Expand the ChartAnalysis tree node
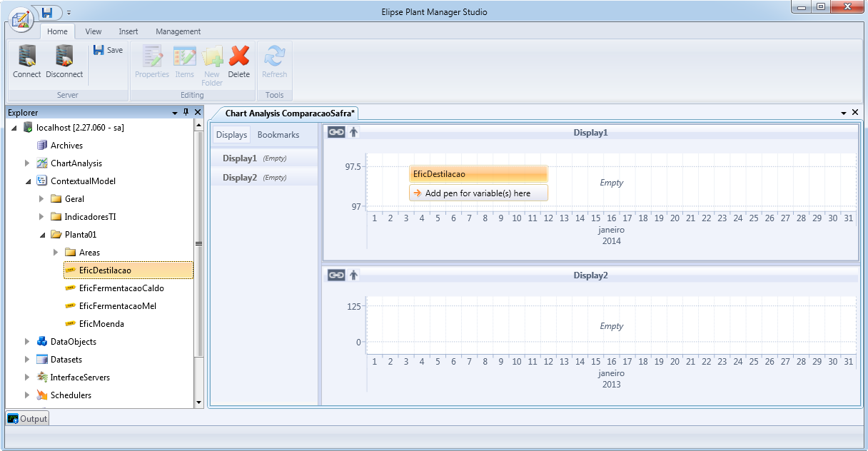This screenshot has width=868, height=451. pos(27,163)
